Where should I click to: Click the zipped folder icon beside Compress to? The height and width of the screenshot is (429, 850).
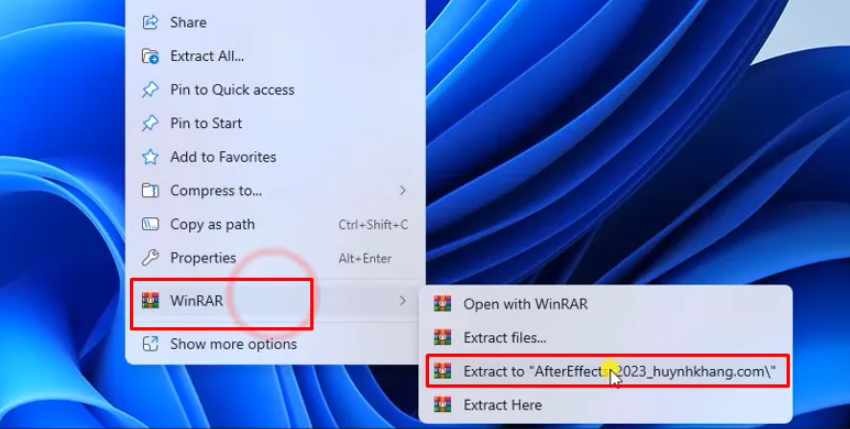pos(150,190)
